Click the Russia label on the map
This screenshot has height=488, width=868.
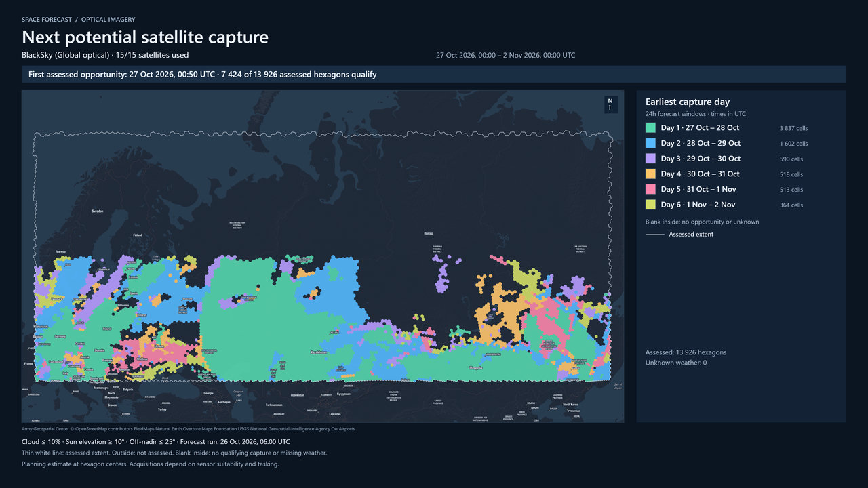[x=428, y=233]
